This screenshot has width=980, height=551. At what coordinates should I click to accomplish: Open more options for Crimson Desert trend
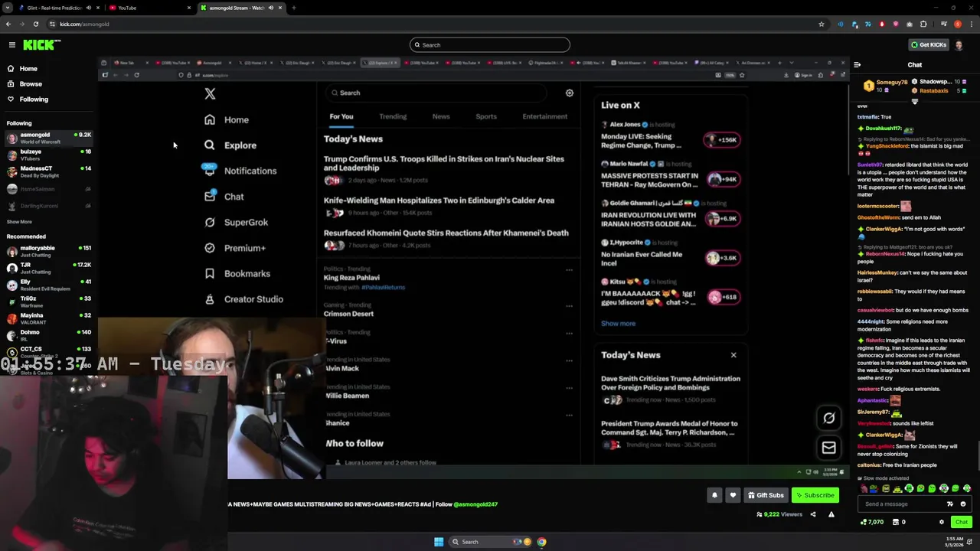pos(569,306)
